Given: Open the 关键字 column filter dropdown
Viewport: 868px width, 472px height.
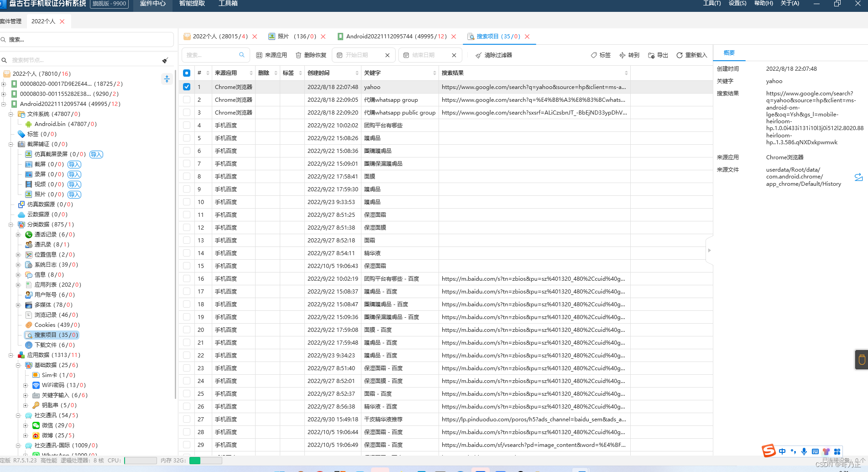Looking at the screenshot, I should pos(434,73).
